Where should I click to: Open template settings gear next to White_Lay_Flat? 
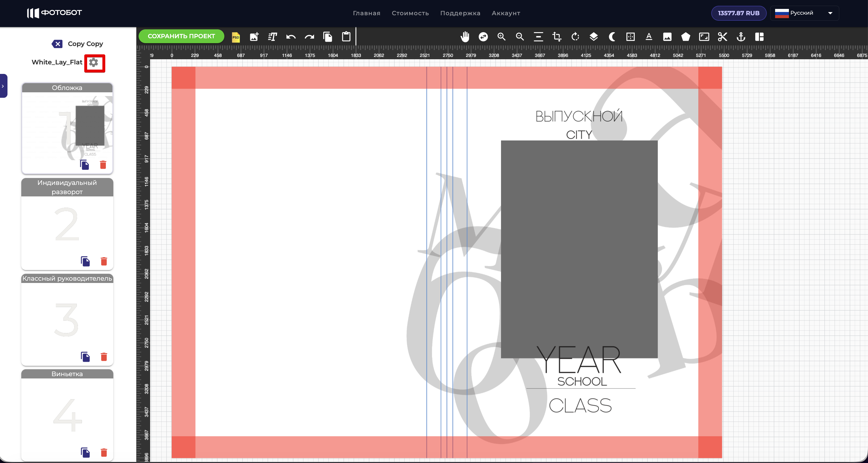[94, 62]
